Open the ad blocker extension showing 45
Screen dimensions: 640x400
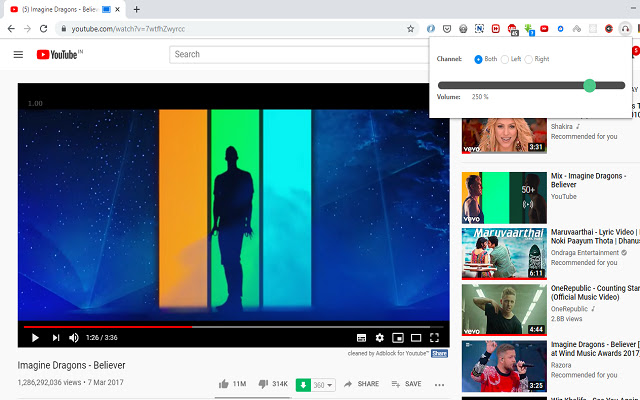point(513,29)
